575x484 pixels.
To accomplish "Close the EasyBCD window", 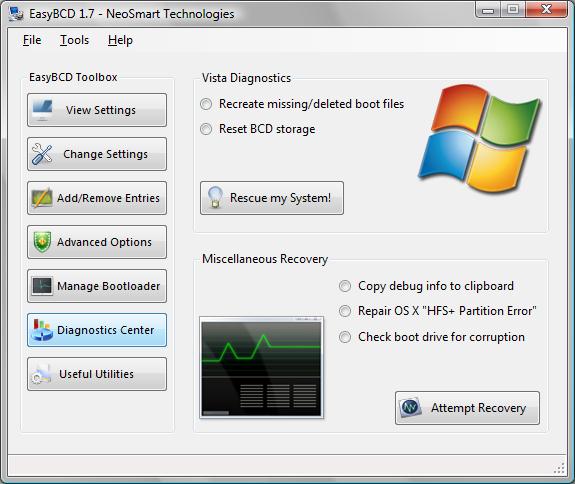I will [x=546, y=9].
